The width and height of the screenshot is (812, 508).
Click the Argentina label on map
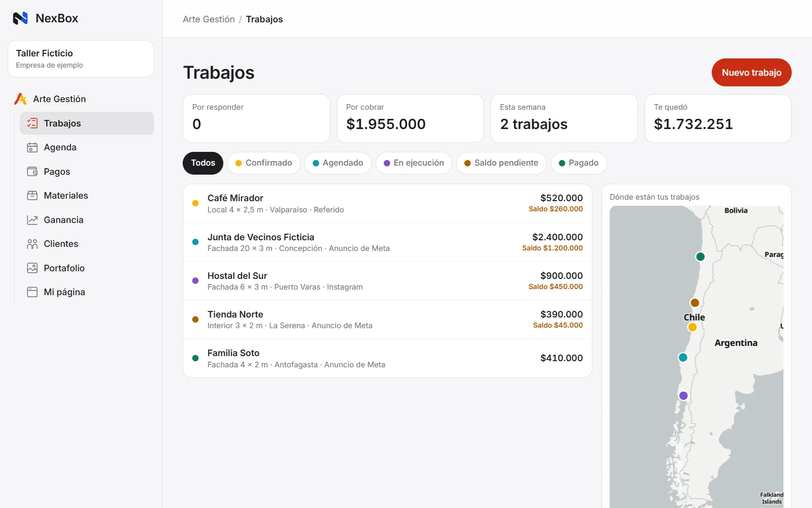(736, 343)
